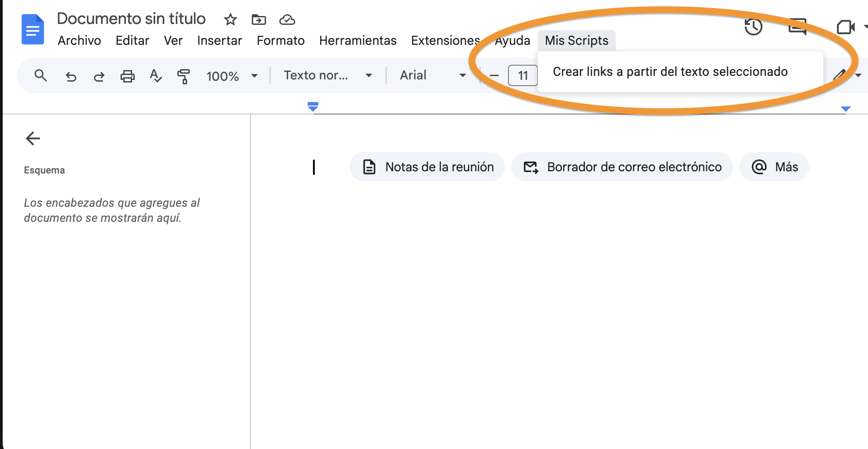Decrease the font size
Viewport: 868px width, 449px height.
[x=494, y=76]
